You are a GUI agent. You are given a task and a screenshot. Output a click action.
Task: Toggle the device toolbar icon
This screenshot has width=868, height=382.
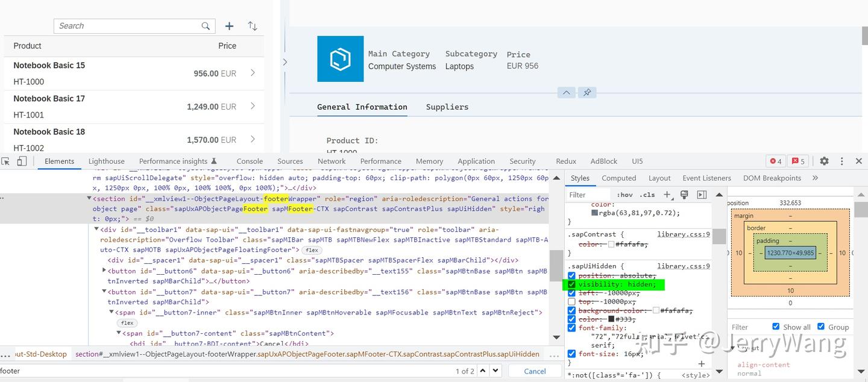21,161
